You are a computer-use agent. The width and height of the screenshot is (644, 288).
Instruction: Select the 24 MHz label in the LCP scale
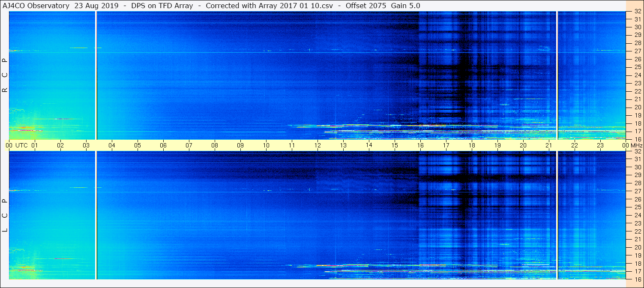(637, 215)
